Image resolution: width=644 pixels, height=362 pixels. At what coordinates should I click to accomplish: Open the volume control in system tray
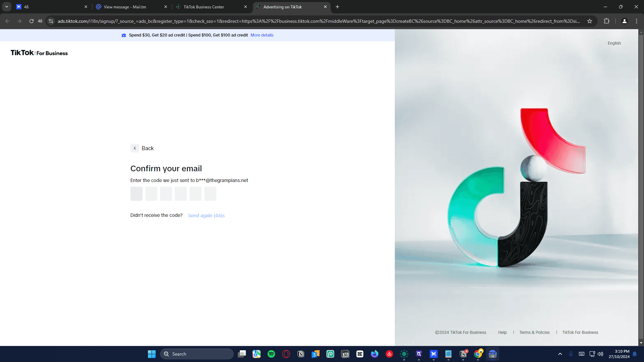pyautogui.click(x=600, y=354)
